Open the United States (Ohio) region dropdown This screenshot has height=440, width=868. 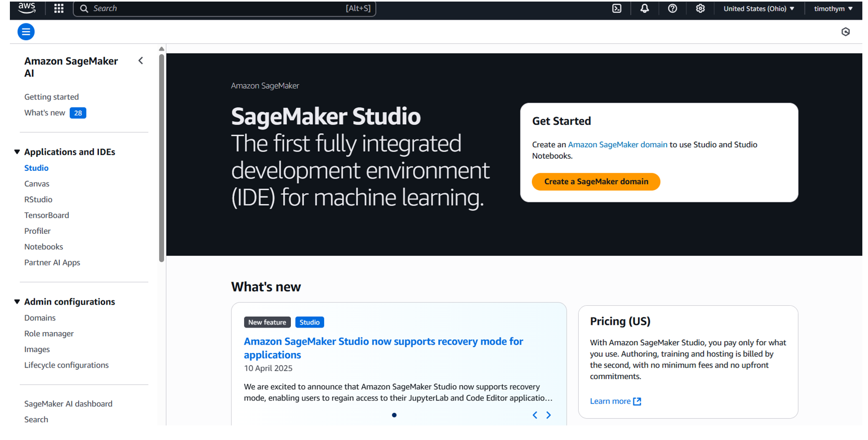pyautogui.click(x=759, y=8)
